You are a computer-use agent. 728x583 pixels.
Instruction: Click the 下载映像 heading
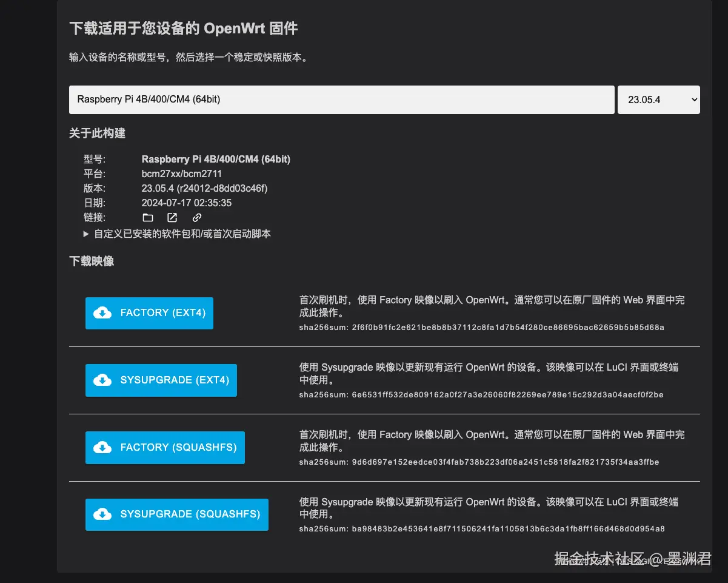pos(92,261)
